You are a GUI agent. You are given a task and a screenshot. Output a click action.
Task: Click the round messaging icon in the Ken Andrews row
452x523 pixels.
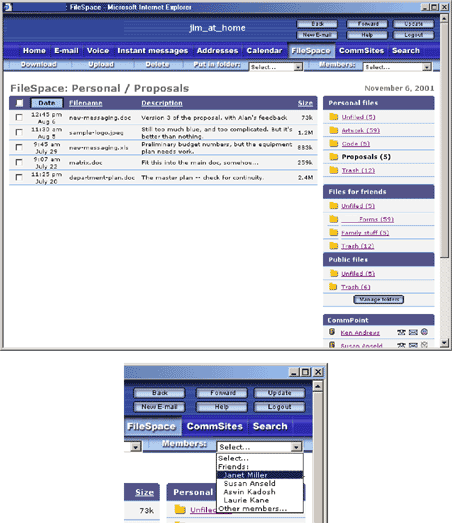coord(424,332)
